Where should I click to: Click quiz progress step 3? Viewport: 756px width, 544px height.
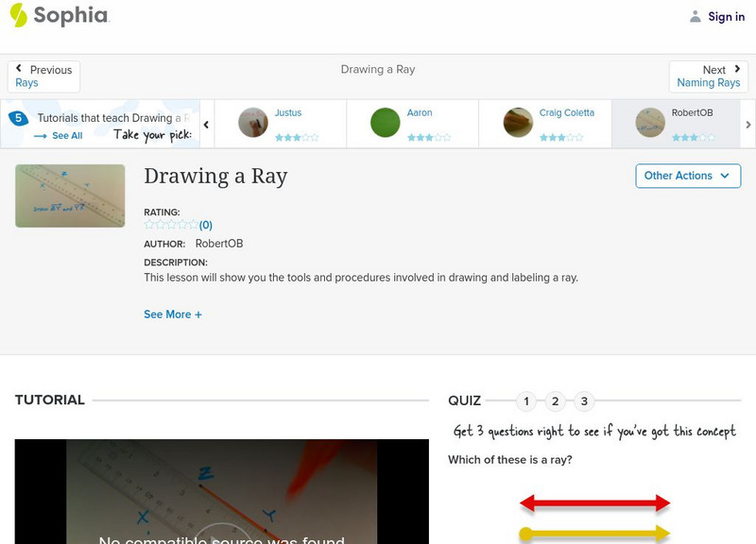pyautogui.click(x=584, y=400)
